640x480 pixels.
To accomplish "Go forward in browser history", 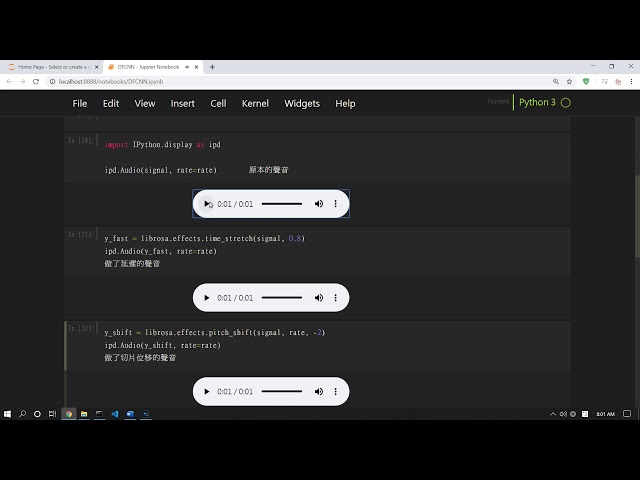I will [x=22, y=82].
